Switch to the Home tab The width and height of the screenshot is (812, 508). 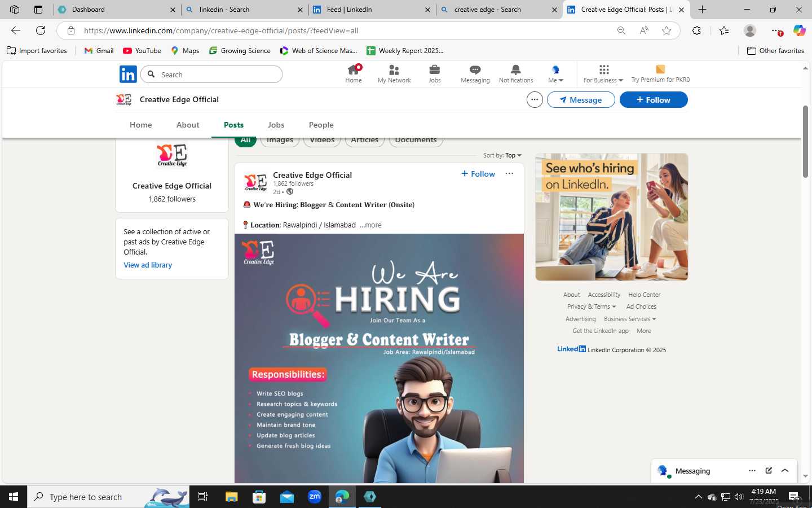tap(141, 125)
